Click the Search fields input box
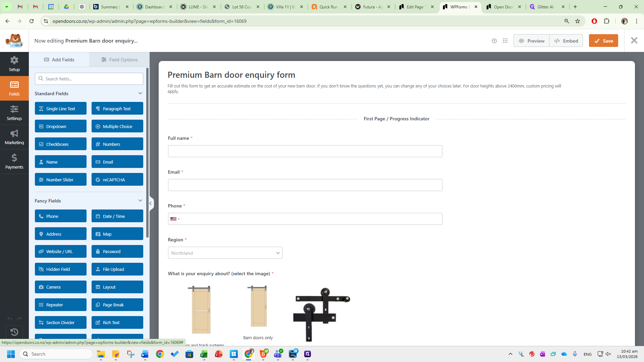The height and width of the screenshot is (362, 644). 89,79
